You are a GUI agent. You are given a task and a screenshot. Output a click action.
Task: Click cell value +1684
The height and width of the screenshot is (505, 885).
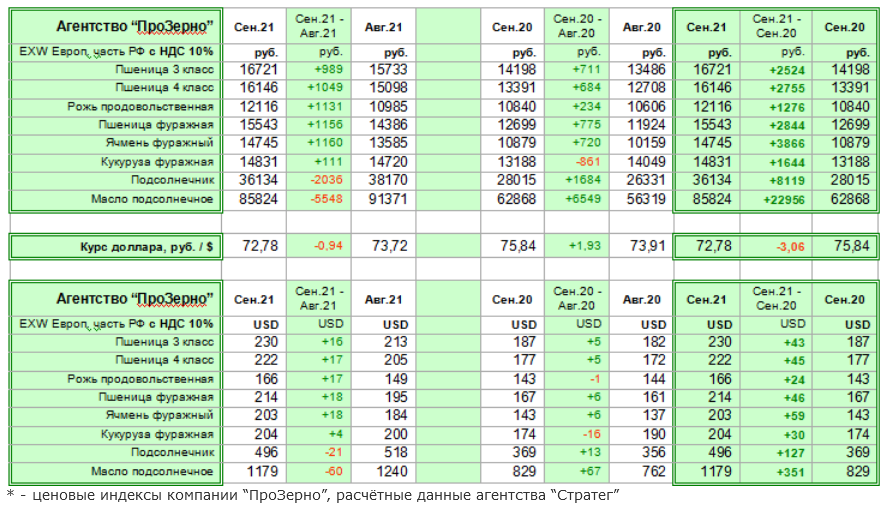click(584, 180)
